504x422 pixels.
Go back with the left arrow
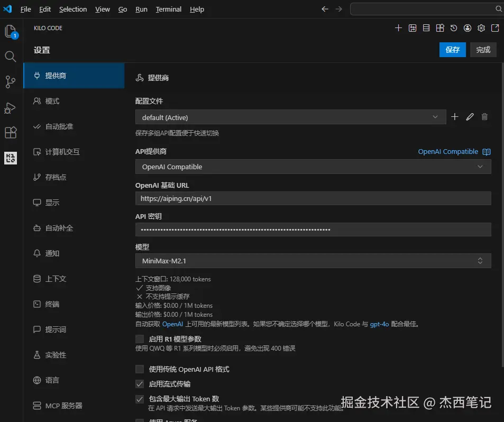[x=325, y=9]
